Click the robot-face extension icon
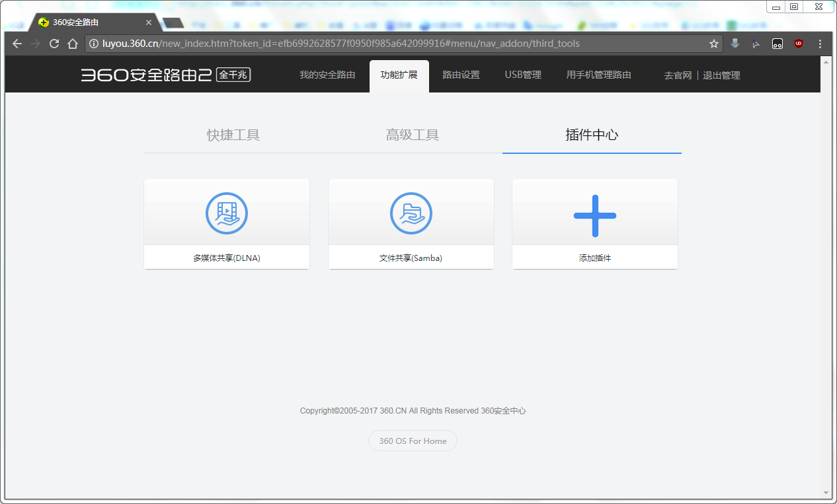Screen dimensions: 837x504 (x=777, y=44)
